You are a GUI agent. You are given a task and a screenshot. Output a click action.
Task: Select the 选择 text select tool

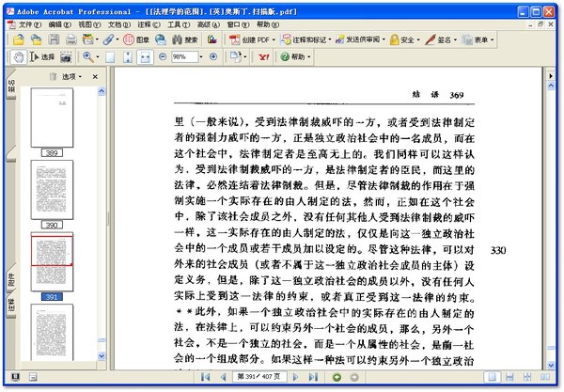42,56
